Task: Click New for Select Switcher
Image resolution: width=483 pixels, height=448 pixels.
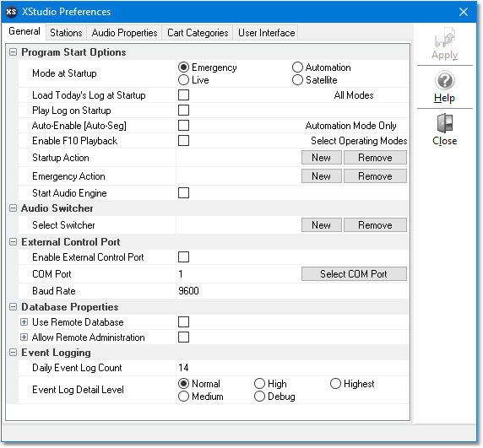Action: pyautogui.click(x=321, y=225)
